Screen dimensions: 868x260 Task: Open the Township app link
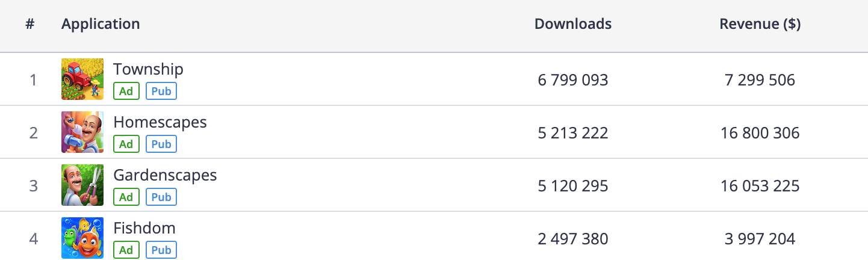148,69
